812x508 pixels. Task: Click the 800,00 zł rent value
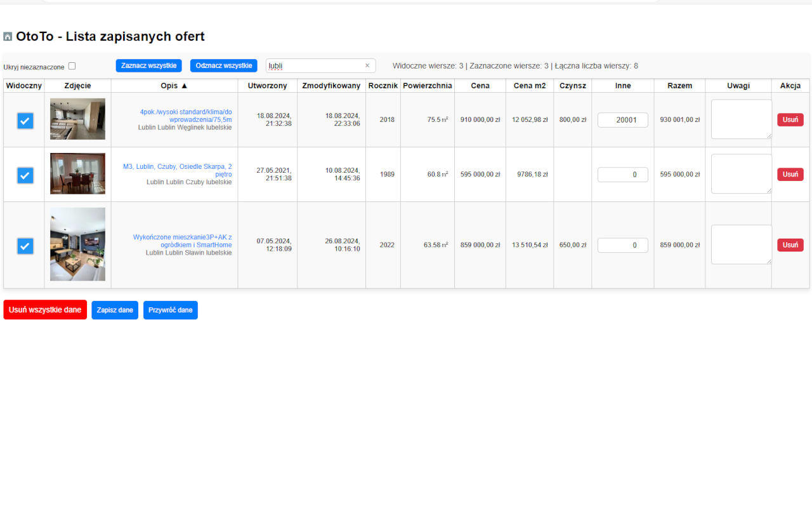573,120
